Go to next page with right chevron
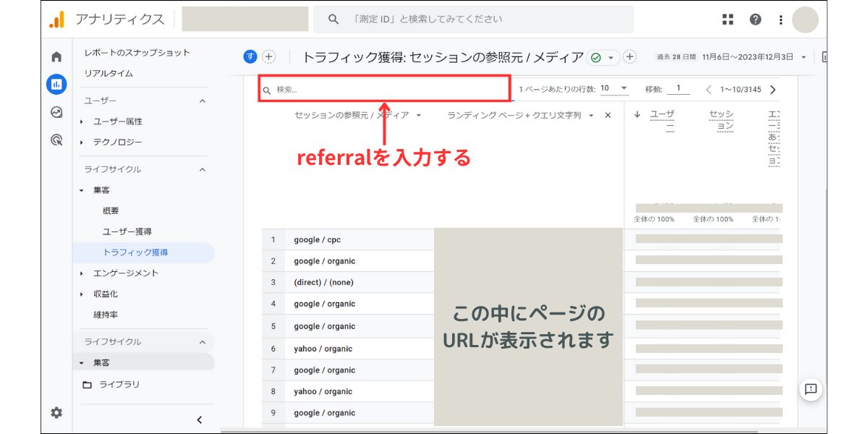 click(x=773, y=90)
